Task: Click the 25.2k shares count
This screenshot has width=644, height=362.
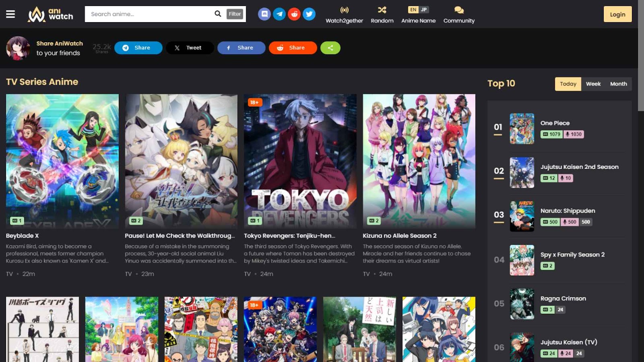Action: (x=102, y=48)
